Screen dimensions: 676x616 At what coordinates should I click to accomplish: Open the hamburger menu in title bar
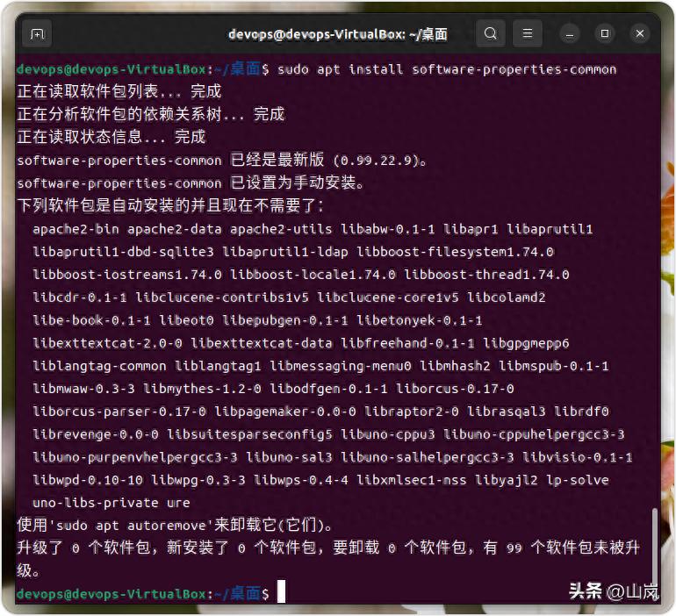(x=528, y=33)
